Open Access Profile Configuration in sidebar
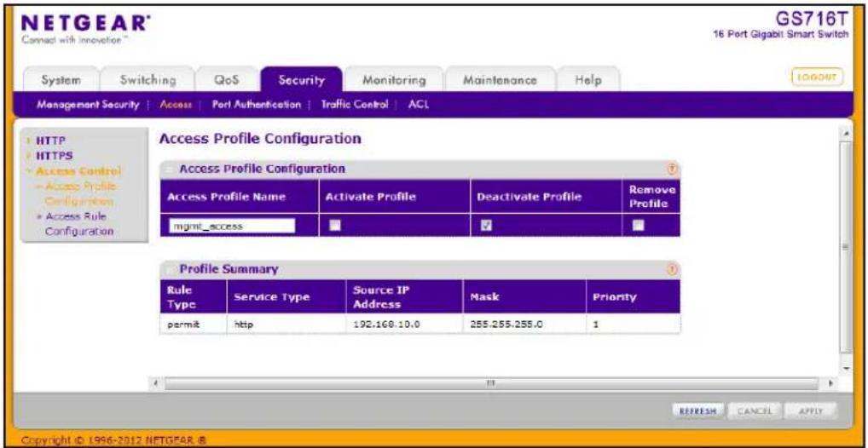 (x=78, y=193)
